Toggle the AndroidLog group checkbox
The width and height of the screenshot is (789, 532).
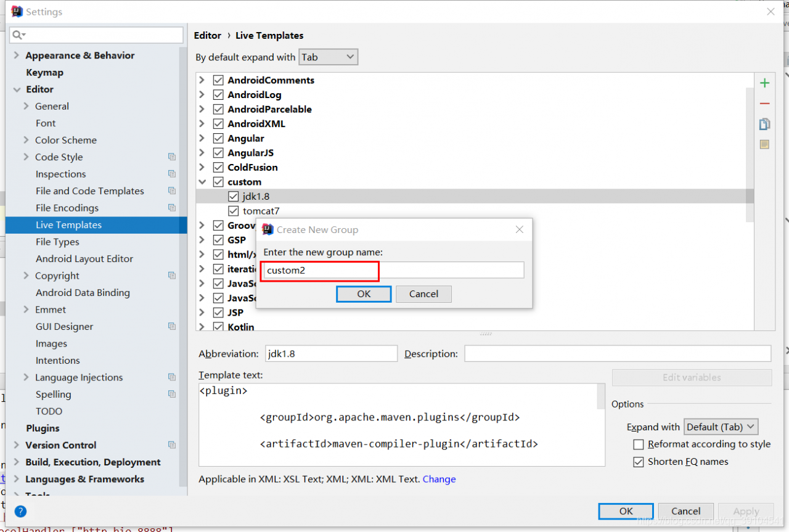click(x=218, y=95)
